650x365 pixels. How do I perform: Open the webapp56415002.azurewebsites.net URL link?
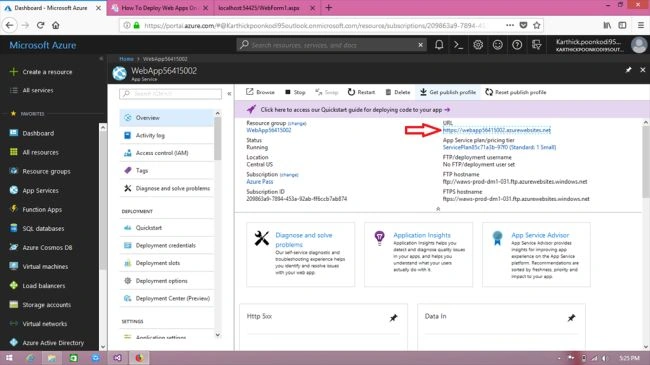[497, 130]
